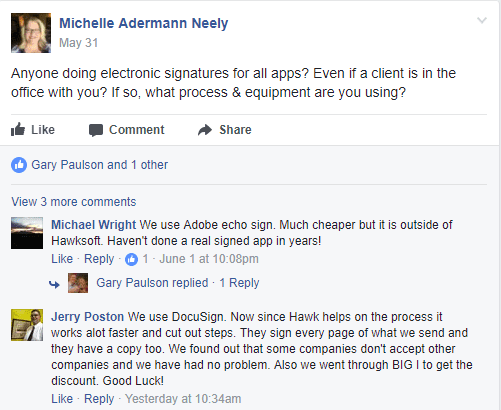This screenshot has height=410, width=501.
Task: Open Michelle Adermann Neely's profile picture
Action: pos(31,33)
